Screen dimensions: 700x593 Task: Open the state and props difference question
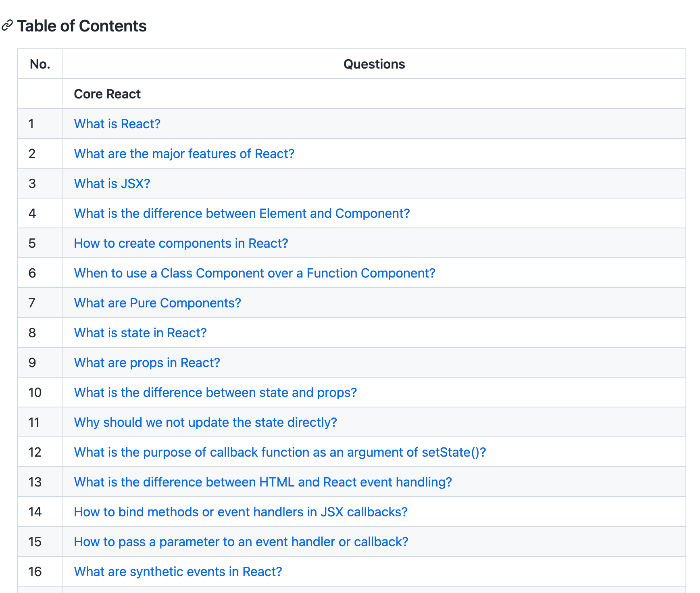pyautogui.click(x=215, y=393)
